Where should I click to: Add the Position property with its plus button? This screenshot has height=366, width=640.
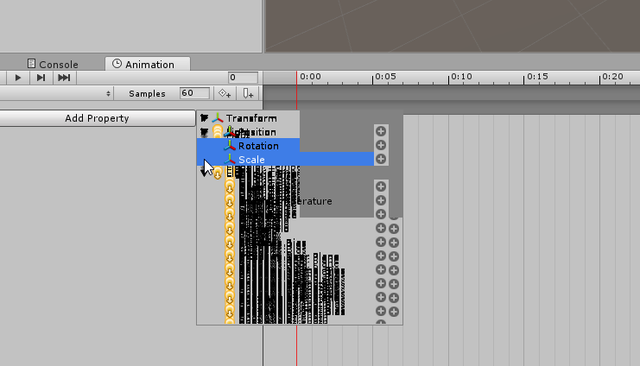(381, 131)
